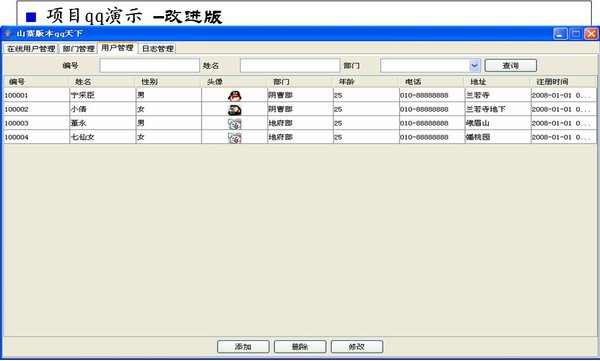Minimize the 山寨版本qq天下 window
This screenshot has width=600, height=361.
coord(560,34)
